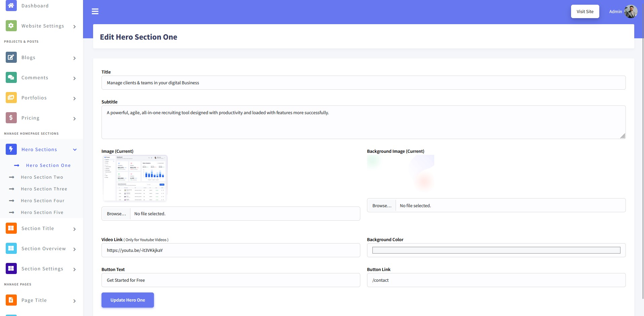The width and height of the screenshot is (644, 316).
Task: Click the Blogs edit pencil icon
Action: tap(11, 57)
